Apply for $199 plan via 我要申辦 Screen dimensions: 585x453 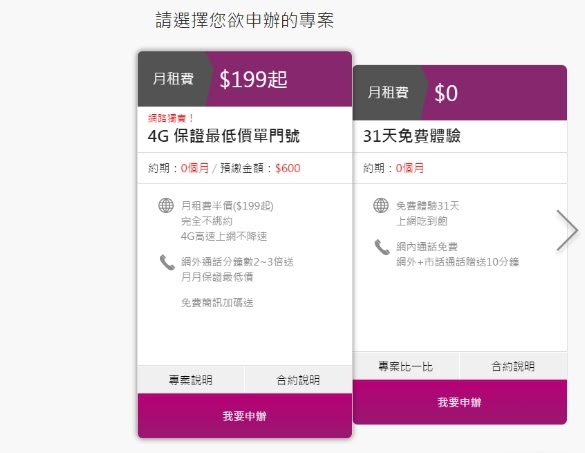[245, 416]
